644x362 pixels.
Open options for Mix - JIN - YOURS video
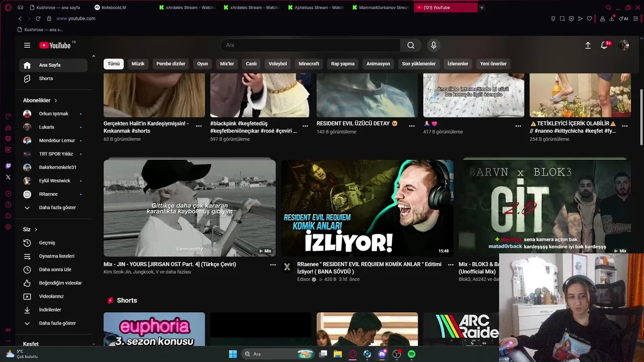pos(273,264)
